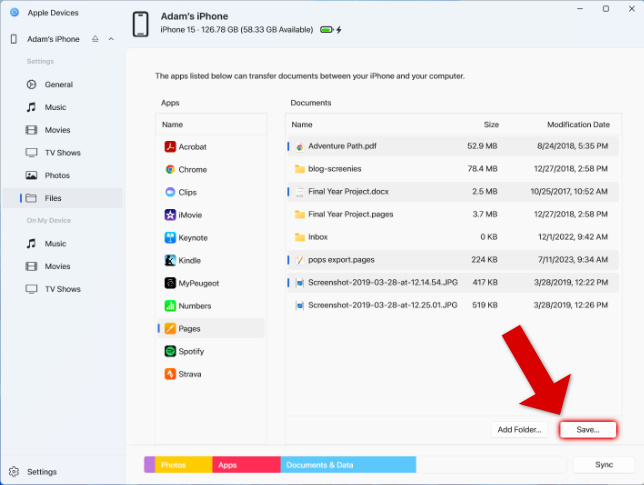Collapse the Adam's iPhone sidebar section chevron
Screen dimensions: 644x485
(x=111, y=39)
